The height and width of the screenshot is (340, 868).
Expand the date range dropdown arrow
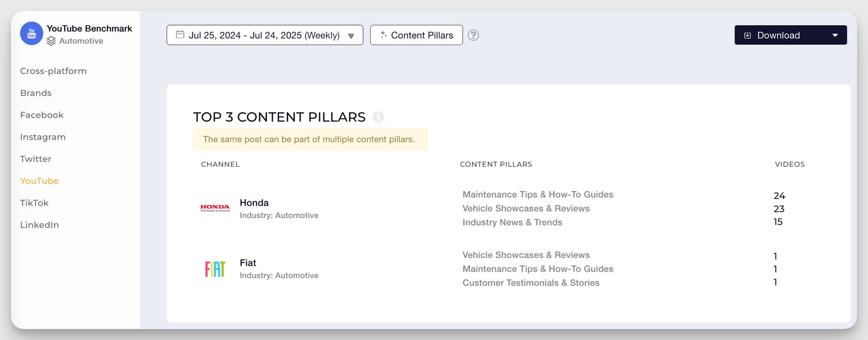click(x=351, y=36)
